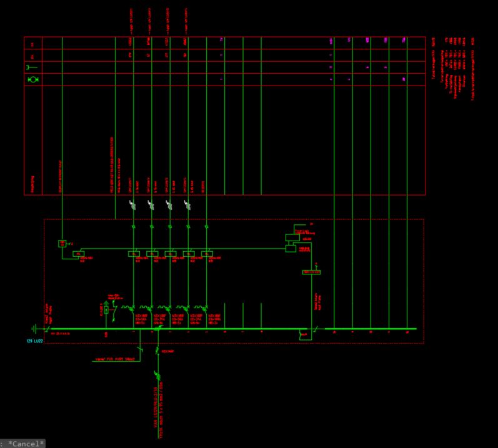Click the underlined cable label left of incoming feeder
This screenshot has width=498, height=448.
(x=116, y=359)
